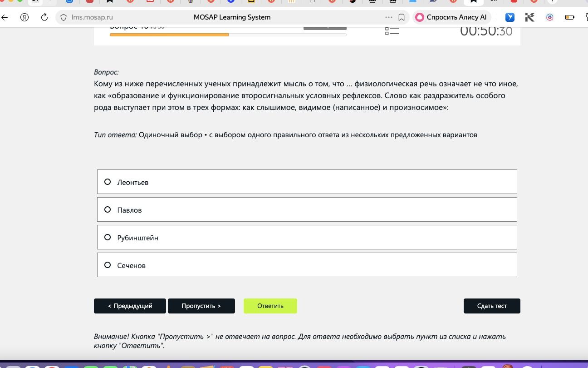The image size is (588, 368).
Task: Click the Вопрос: heading label
Action: pos(106,72)
